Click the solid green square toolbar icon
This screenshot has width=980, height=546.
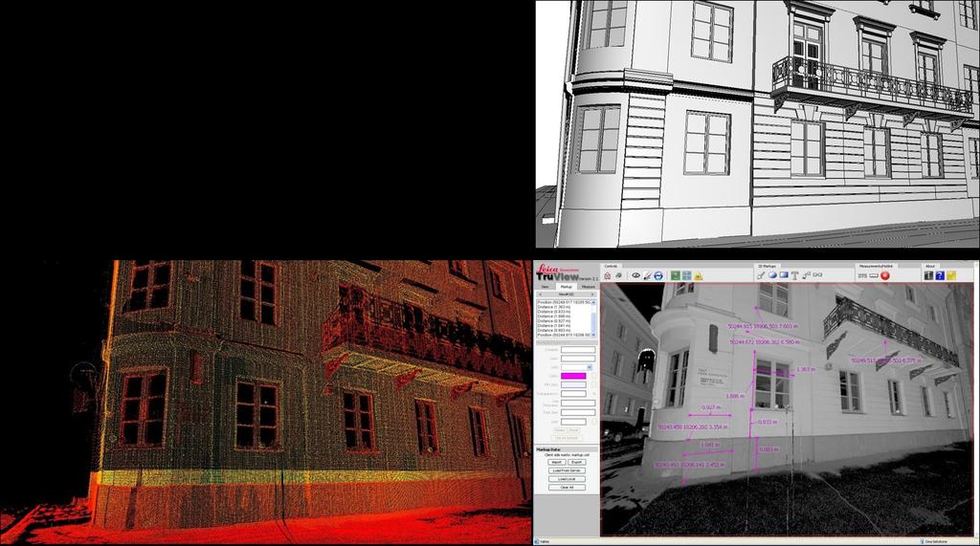[676, 275]
